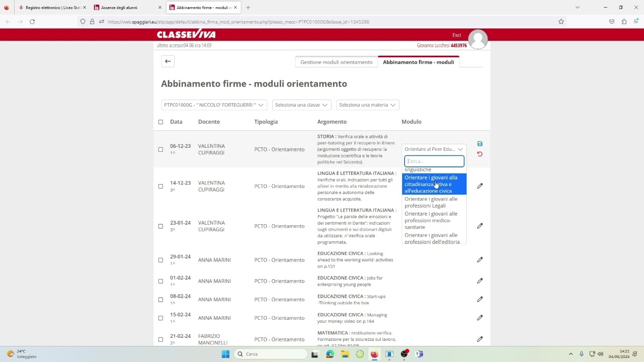Check the row dated 23-01-24
This screenshot has height=362, width=644.
pos(160,226)
